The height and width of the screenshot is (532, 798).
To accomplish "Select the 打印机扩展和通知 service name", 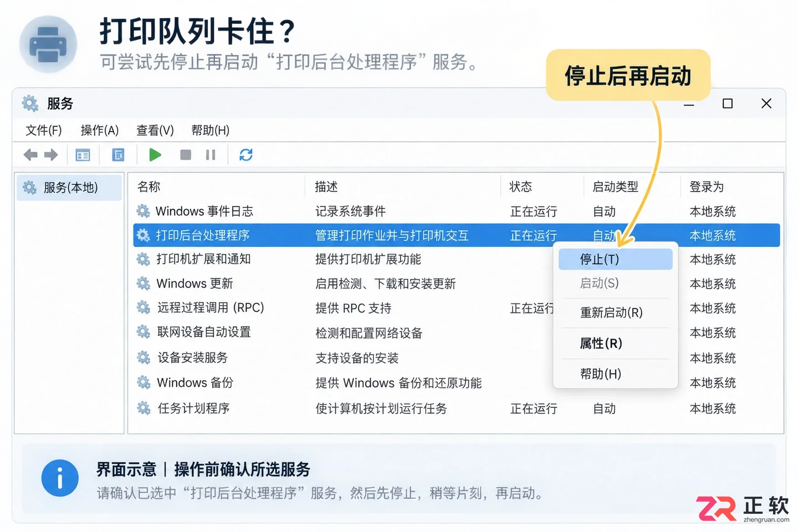I will click(204, 259).
